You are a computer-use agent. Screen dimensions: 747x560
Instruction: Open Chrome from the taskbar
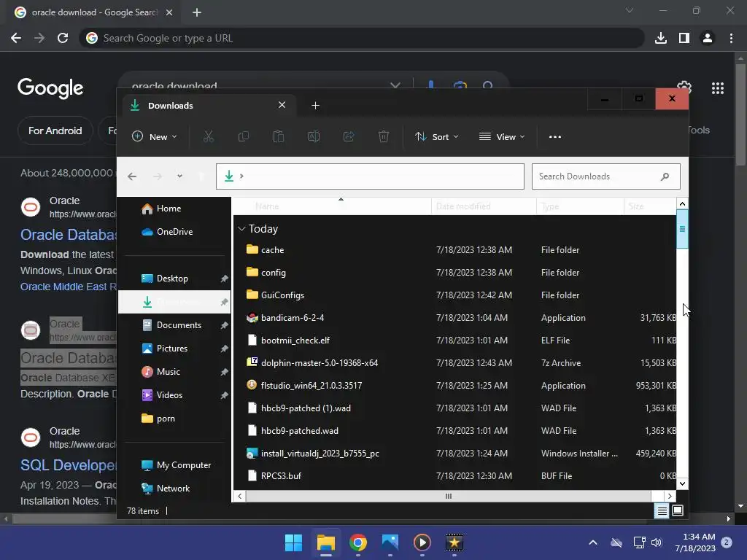[x=357, y=542]
